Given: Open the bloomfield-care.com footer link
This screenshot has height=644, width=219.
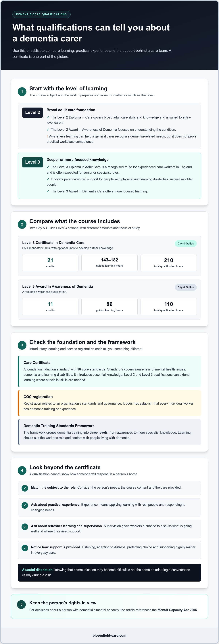Looking at the screenshot, I should coord(109,635).
